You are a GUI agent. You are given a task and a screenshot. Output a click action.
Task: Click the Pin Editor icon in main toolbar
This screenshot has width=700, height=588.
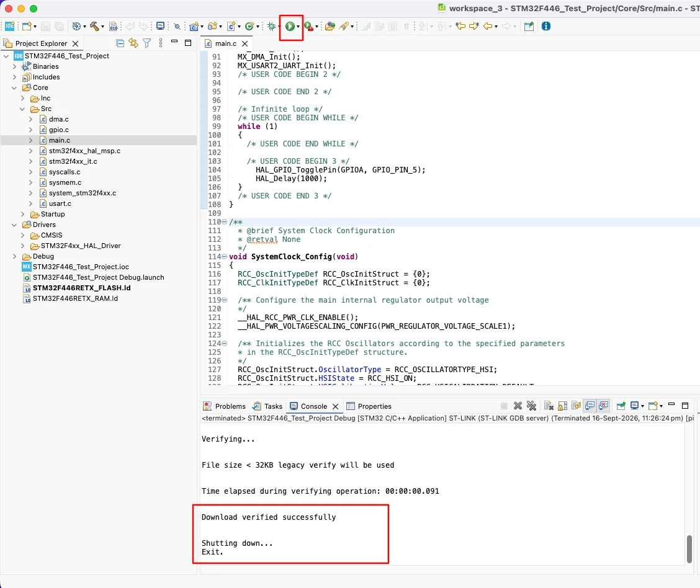[529, 26]
